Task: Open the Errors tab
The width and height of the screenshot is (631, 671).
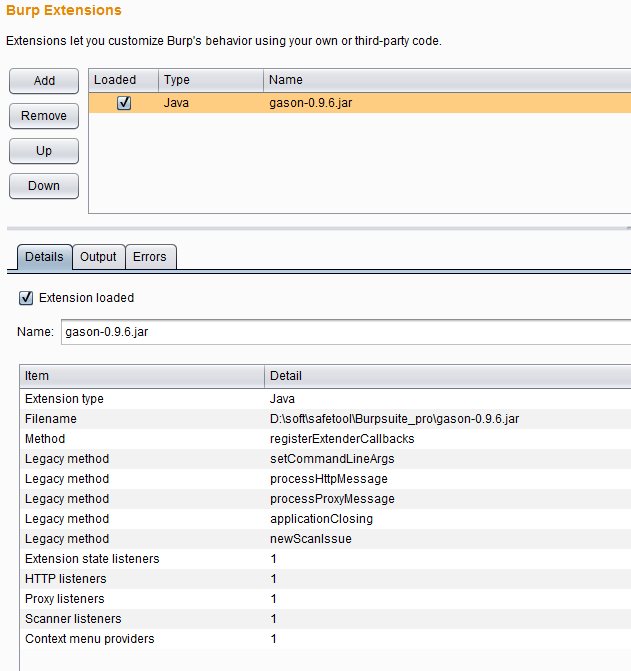Action: tap(150, 257)
